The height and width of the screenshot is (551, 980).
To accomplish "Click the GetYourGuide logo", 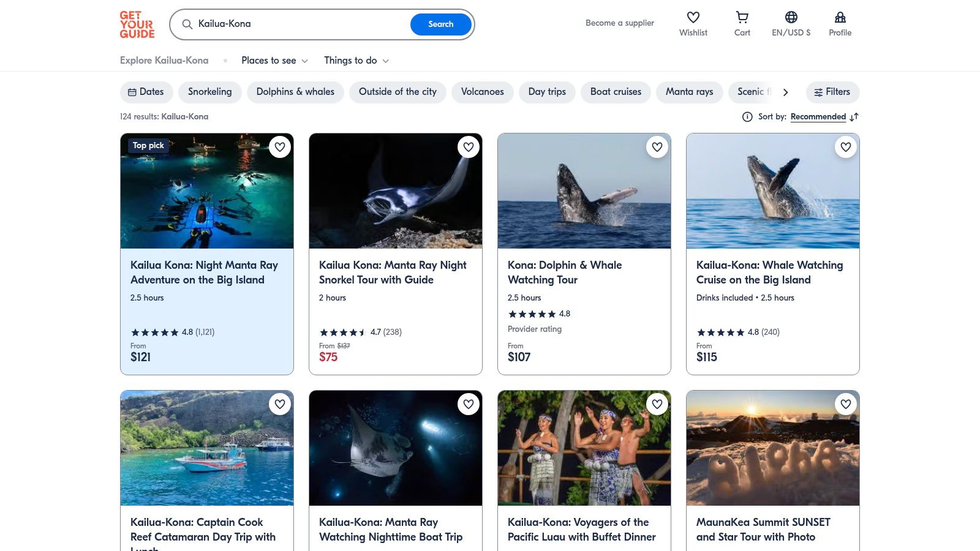I will tap(137, 24).
